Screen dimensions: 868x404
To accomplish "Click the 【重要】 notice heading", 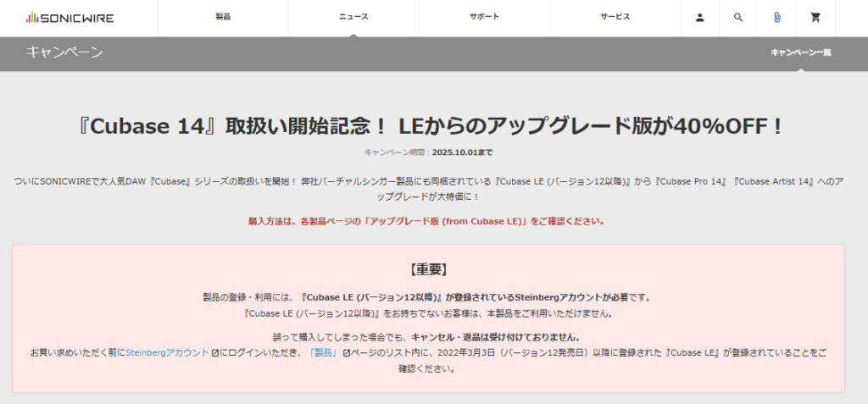I will click(428, 269).
